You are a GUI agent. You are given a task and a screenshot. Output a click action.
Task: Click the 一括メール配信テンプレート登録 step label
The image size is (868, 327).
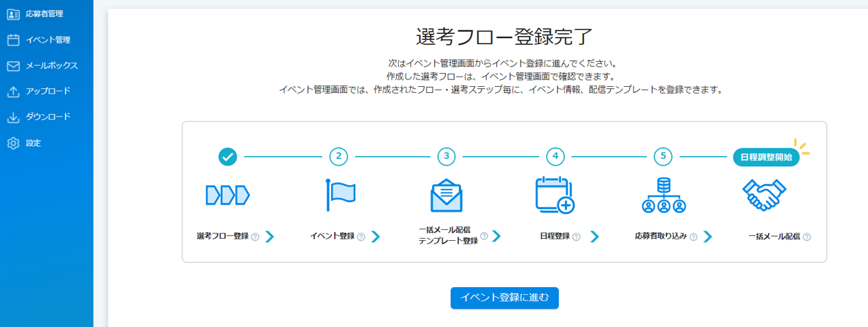coord(448,235)
